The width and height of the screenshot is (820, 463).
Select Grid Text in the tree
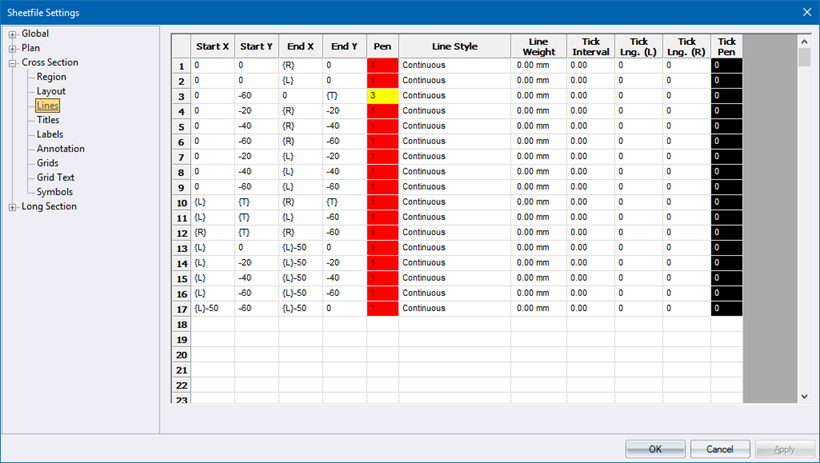coord(55,178)
